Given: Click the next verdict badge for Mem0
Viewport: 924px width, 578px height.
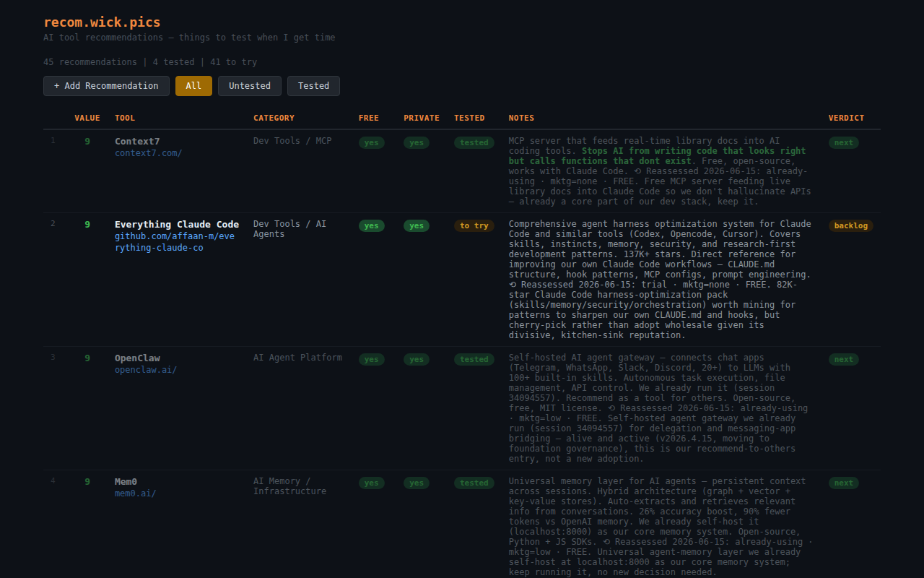Looking at the screenshot, I should (844, 483).
